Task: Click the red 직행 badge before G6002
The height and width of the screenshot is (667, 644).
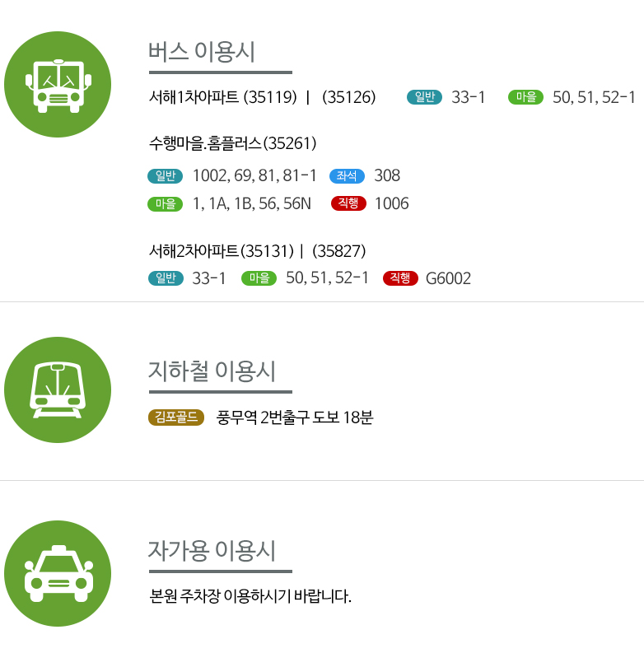Action: [x=400, y=278]
